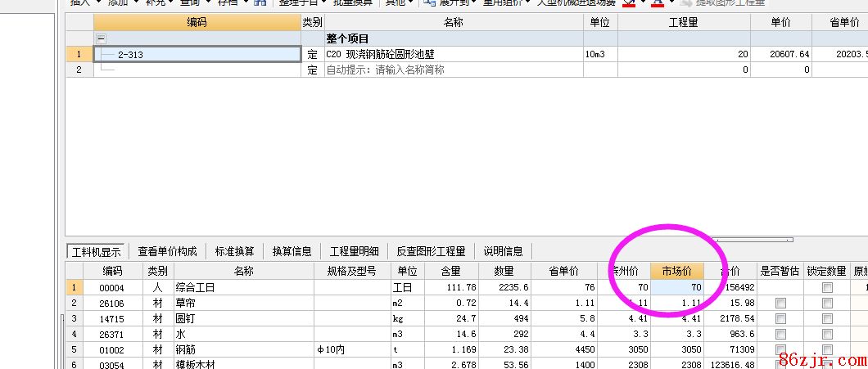The width and height of the screenshot is (868, 369).
Task: Tick 锁定数量 checkbox for 综合工日 row
Action: click(827, 288)
